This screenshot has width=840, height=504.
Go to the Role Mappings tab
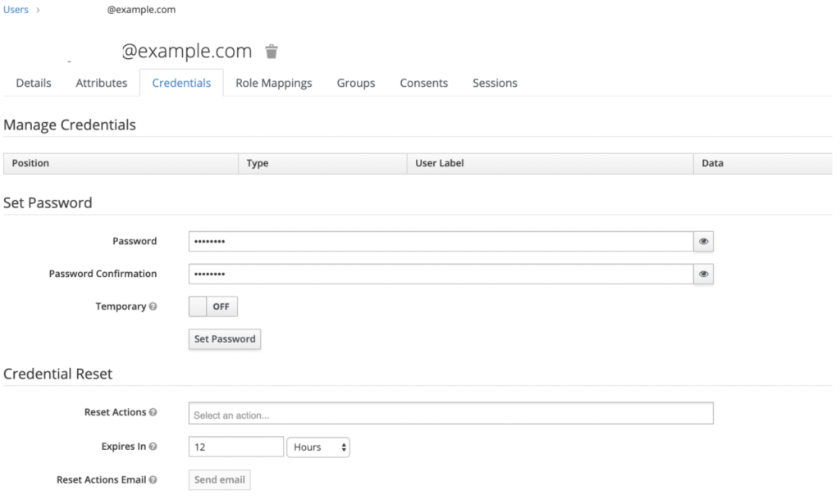(x=273, y=83)
